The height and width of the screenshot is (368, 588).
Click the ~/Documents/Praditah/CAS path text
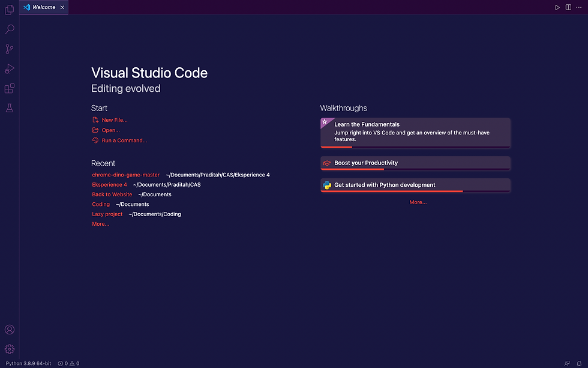pyautogui.click(x=167, y=184)
